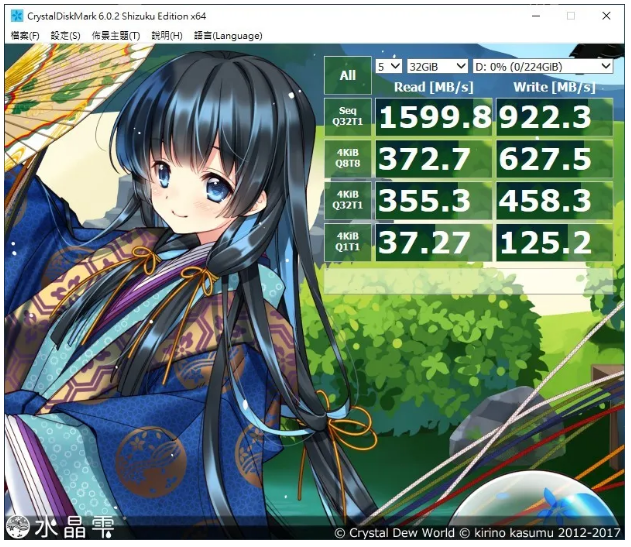
Task: Open the test count dropdown showing 5
Action: point(387,66)
